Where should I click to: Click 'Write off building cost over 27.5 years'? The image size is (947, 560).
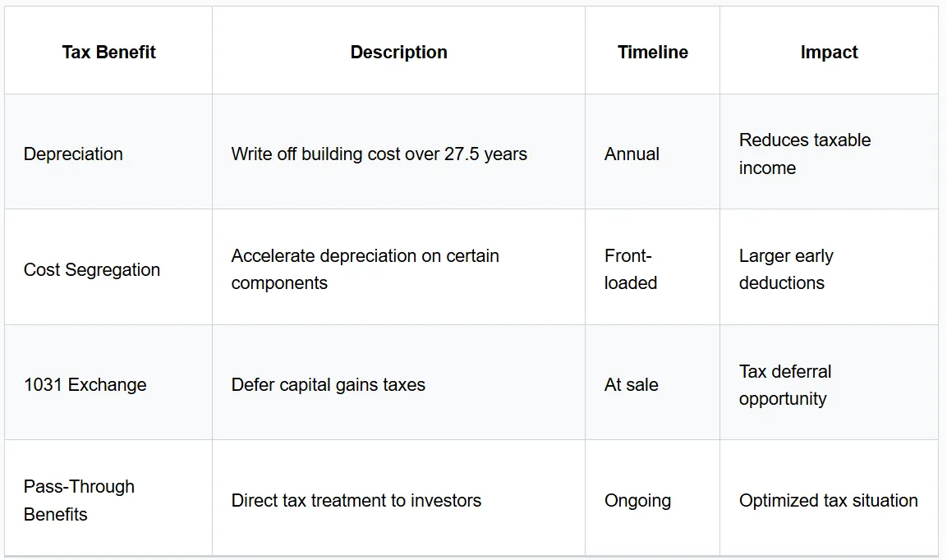pyautogui.click(x=379, y=154)
